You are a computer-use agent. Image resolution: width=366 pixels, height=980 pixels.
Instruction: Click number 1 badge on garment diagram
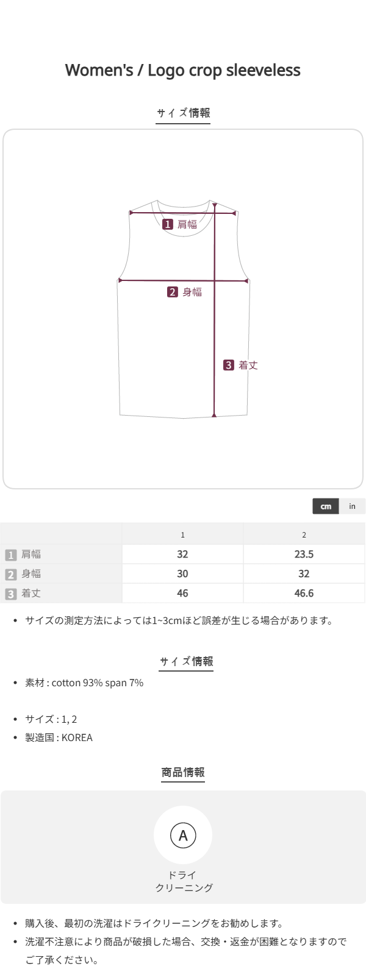(x=168, y=224)
